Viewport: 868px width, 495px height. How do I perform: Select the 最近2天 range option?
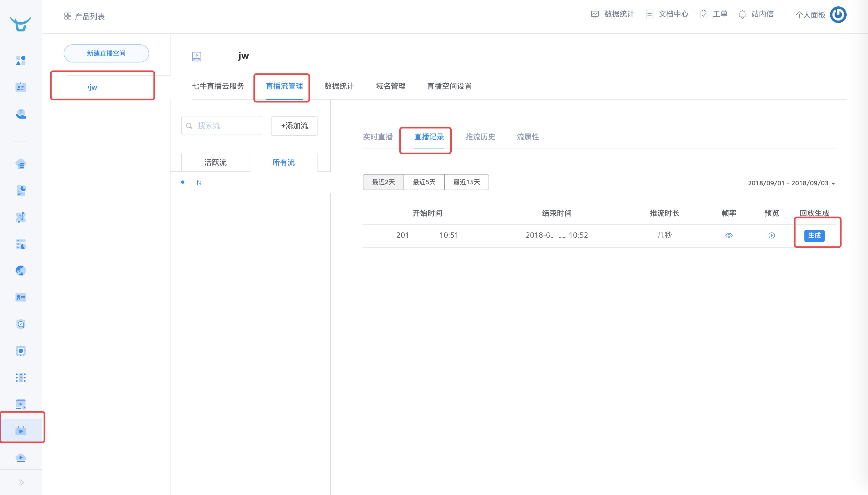click(x=383, y=182)
